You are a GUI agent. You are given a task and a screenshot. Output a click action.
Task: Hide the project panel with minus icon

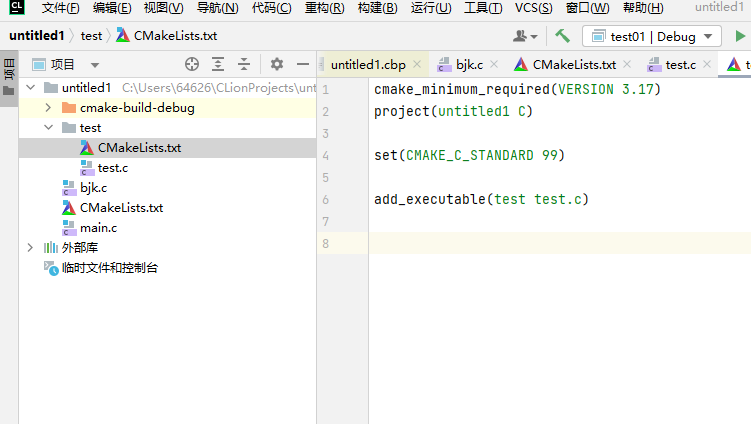pyautogui.click(x=302, y=64)
